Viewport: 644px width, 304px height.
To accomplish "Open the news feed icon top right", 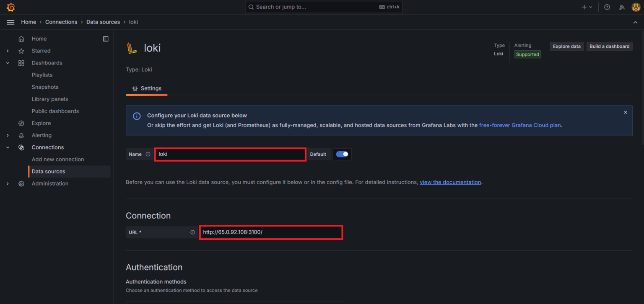I will [622, 7].
